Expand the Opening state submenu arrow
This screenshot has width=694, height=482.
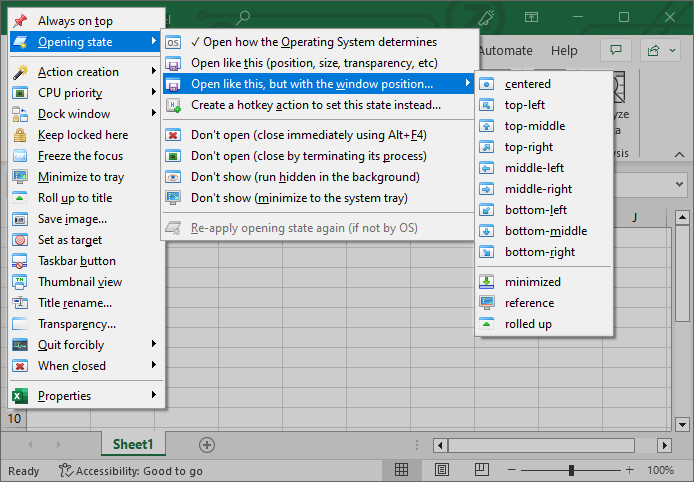[x=154, y=41]
